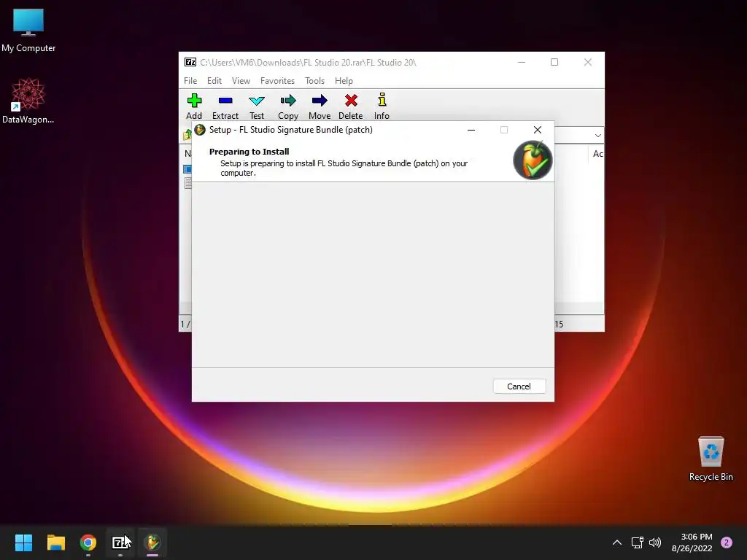Screen dimensions: 747x560
Task: Switch to 7-Zip in the taskbar
Action: (x=120, y=542)
